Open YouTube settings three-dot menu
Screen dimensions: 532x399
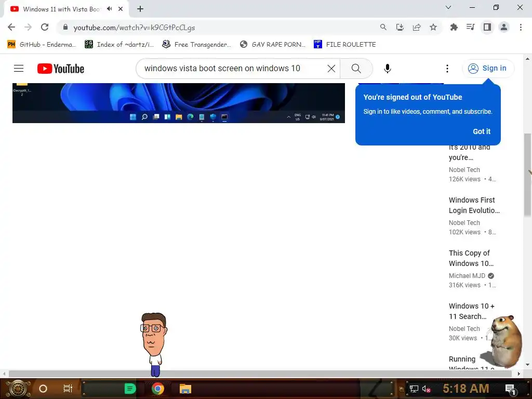pos(447,69)
